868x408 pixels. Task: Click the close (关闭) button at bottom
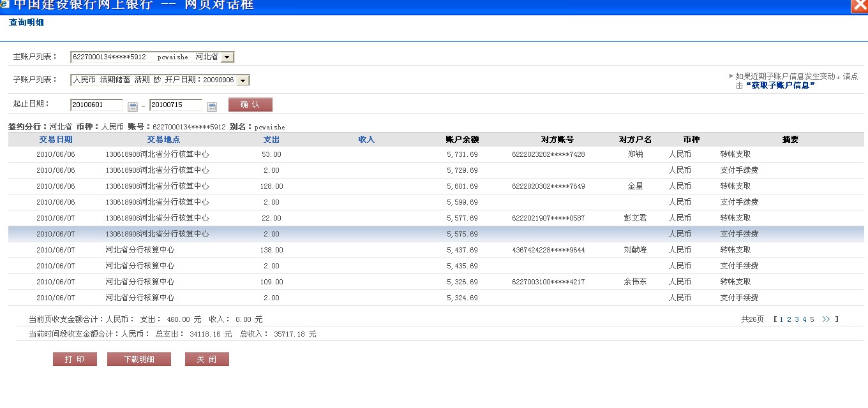pyautogui.click(x=207, y=360)
